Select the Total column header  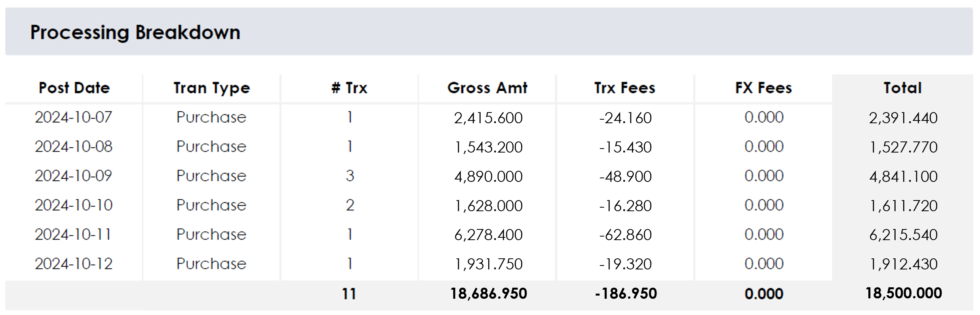902,88
